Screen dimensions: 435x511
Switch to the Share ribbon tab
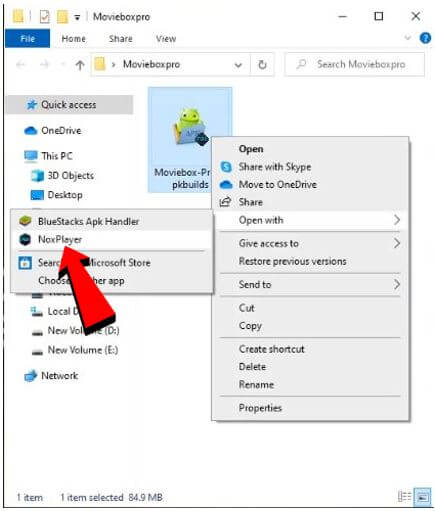[x=121, y=39]
